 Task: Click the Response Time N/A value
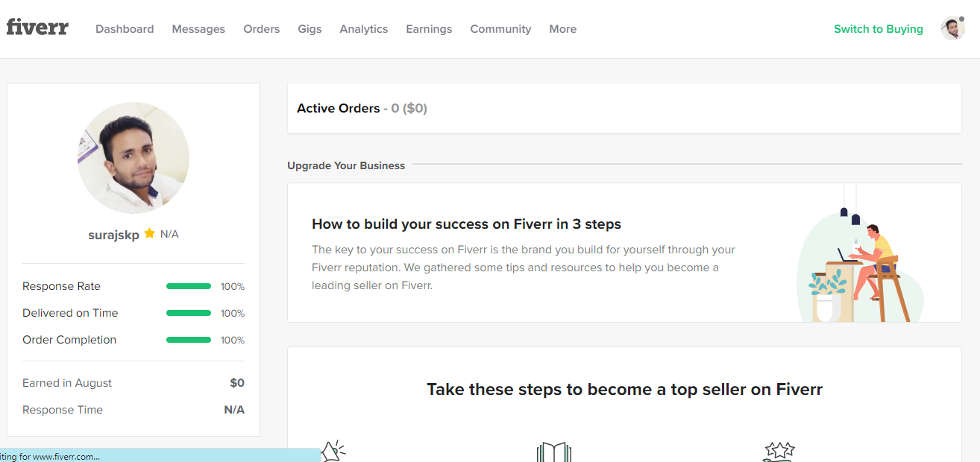click(234, 410)
